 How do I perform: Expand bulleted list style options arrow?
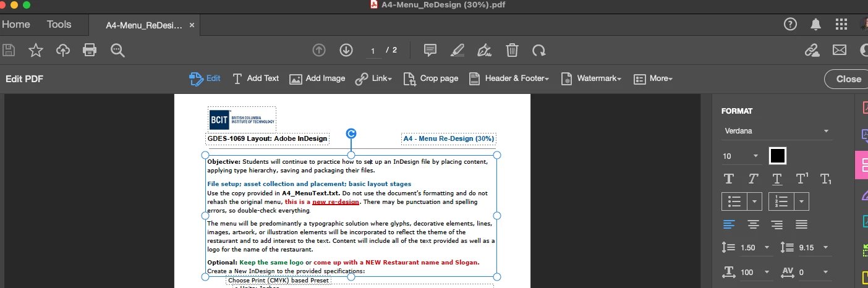click(755, 201)
